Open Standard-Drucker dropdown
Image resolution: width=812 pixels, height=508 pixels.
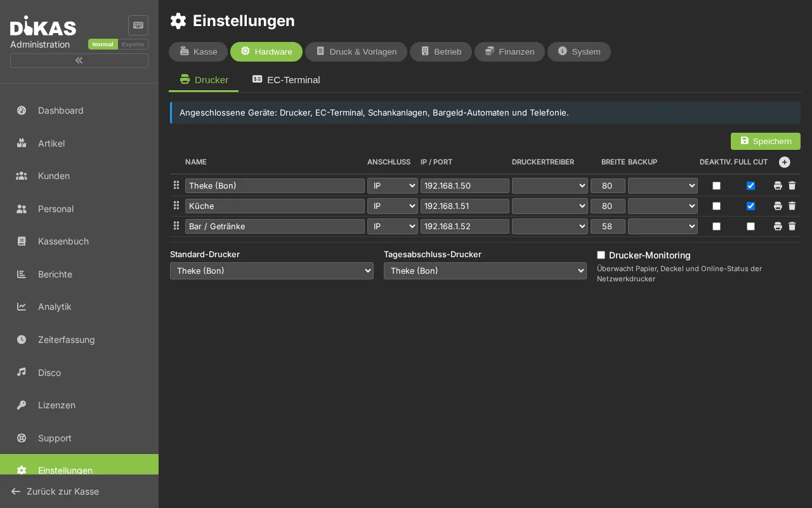click(x=272, y=271)
